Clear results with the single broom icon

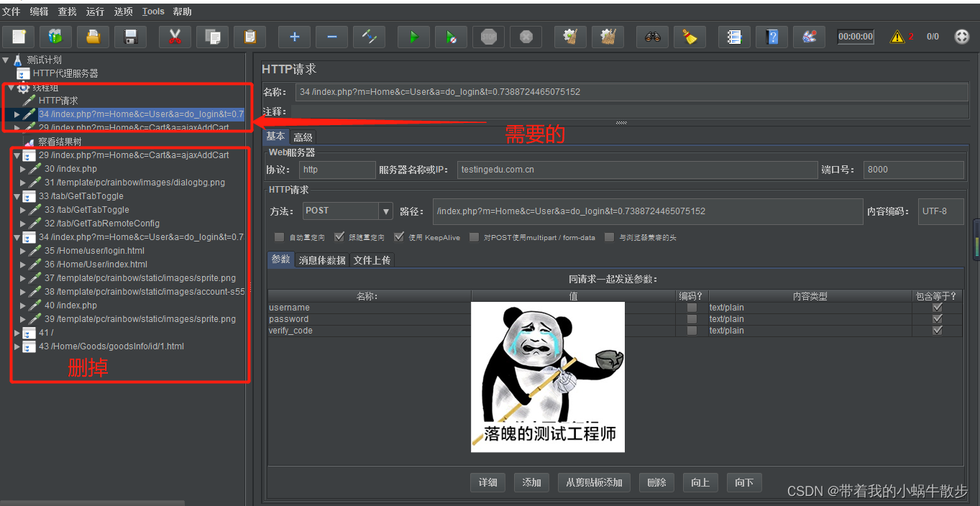click(570, 37)
